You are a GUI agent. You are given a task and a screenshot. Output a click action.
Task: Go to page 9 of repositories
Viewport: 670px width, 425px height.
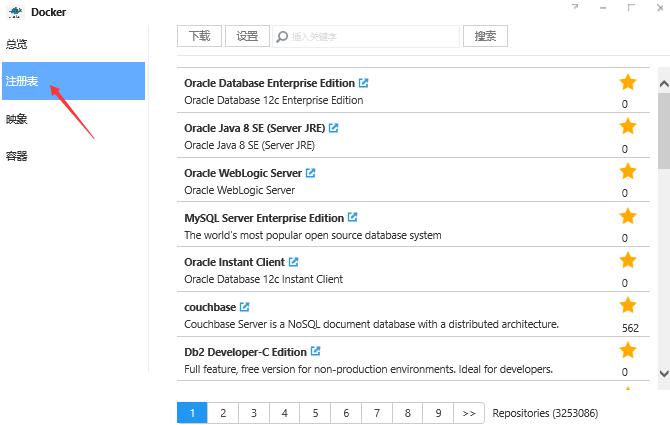point(438,413)
